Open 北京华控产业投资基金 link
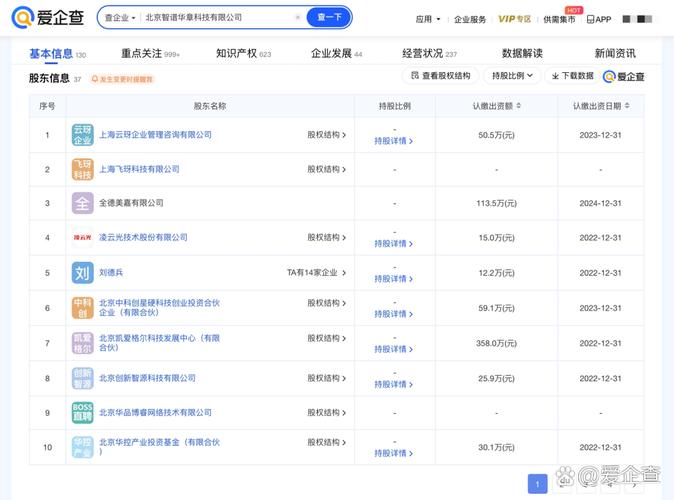 pyautogui.click(x=159, y=447)
